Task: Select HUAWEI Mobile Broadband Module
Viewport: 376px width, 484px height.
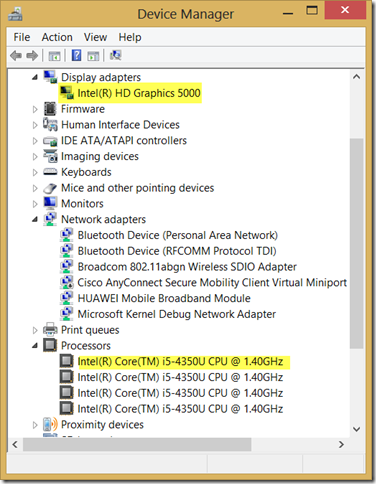Action: pyautogui.click(x=164, y=298)
